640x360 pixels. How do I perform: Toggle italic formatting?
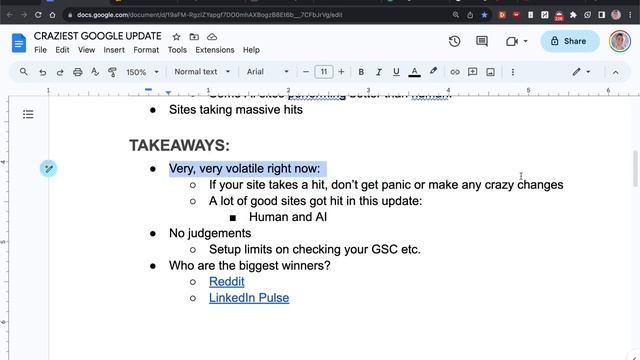(378, 72)
